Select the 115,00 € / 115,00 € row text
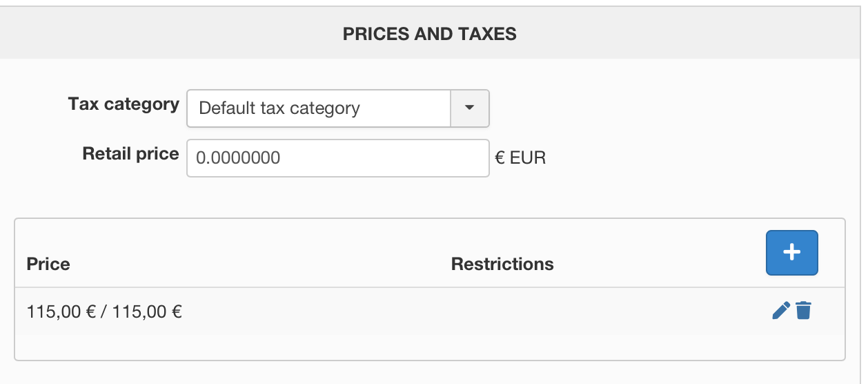 [x=104, y=311]
